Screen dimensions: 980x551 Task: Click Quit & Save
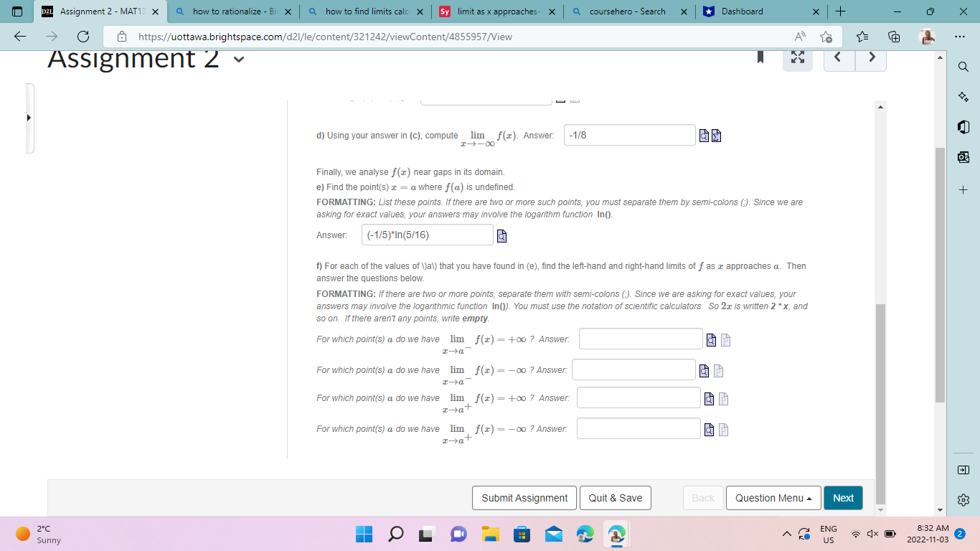point(615,497)
